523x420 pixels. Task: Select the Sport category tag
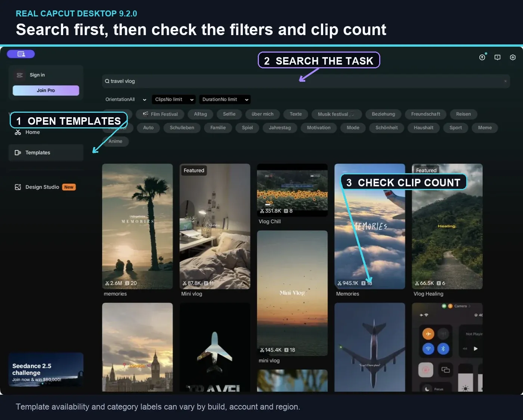(x=456, y=128)
